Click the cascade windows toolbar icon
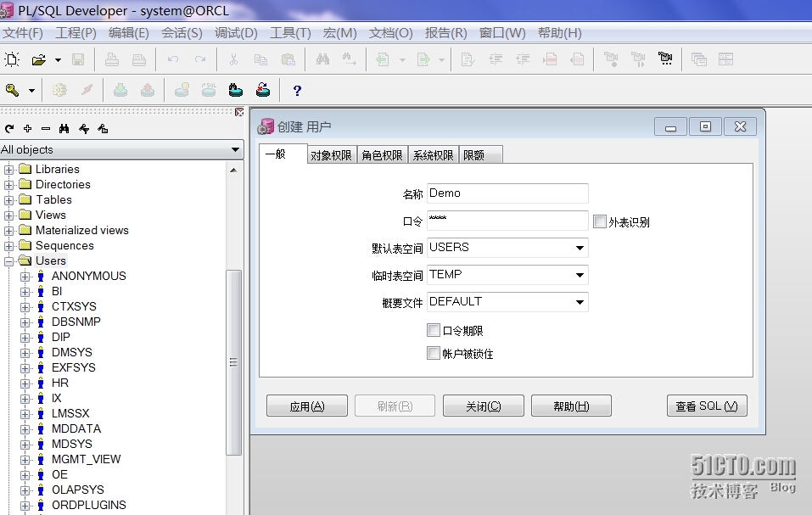Screen dimensions: 812x515 (698, 59)
